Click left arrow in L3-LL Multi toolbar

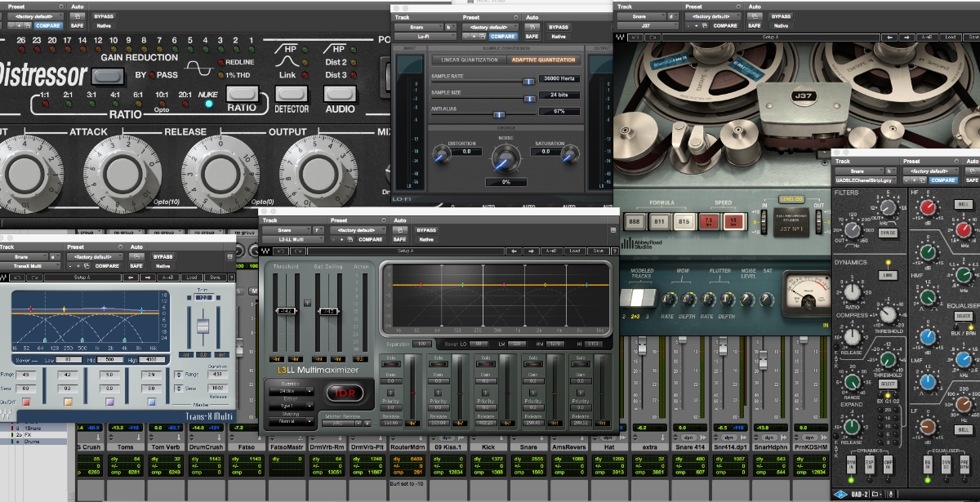click(514, 251)
